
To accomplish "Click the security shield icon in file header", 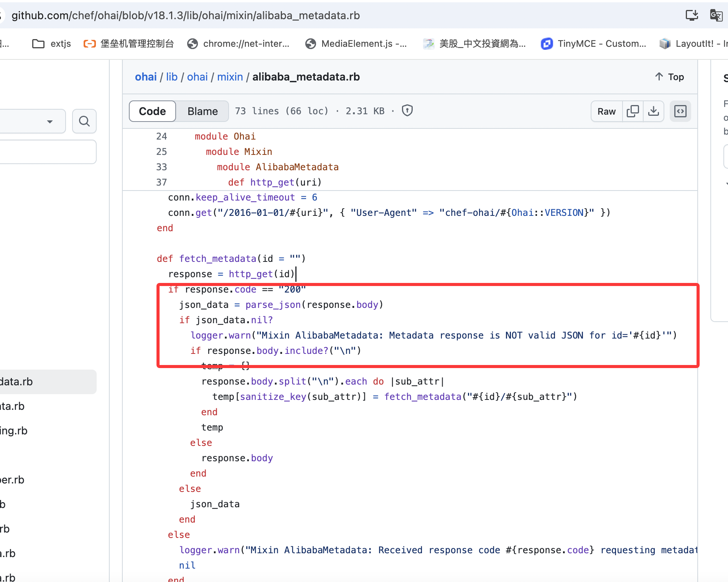I will click(407, 111).
